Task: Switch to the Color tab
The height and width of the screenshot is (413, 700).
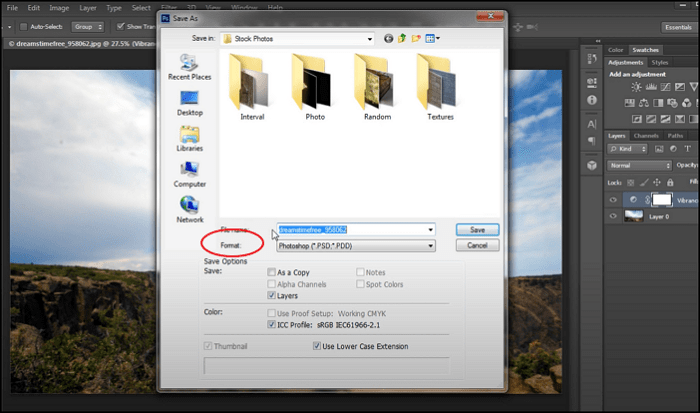Action: 615,50
